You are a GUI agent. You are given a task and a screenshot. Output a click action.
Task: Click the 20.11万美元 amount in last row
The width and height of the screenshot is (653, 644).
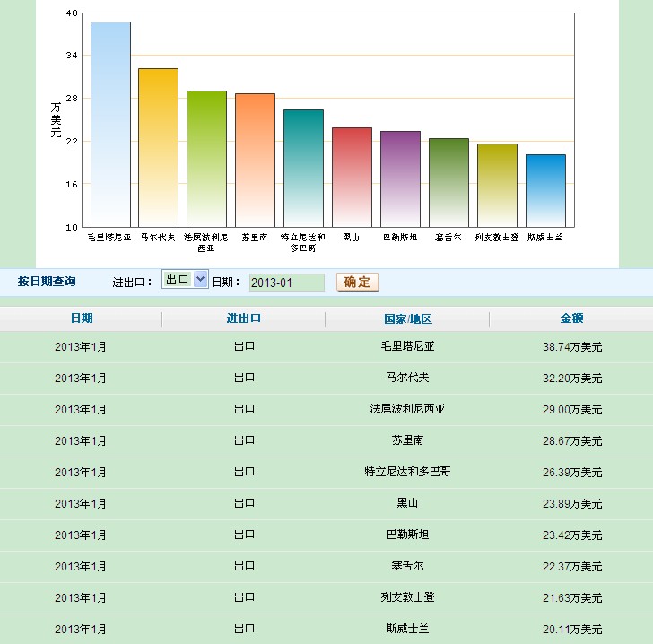click(571, 629)
